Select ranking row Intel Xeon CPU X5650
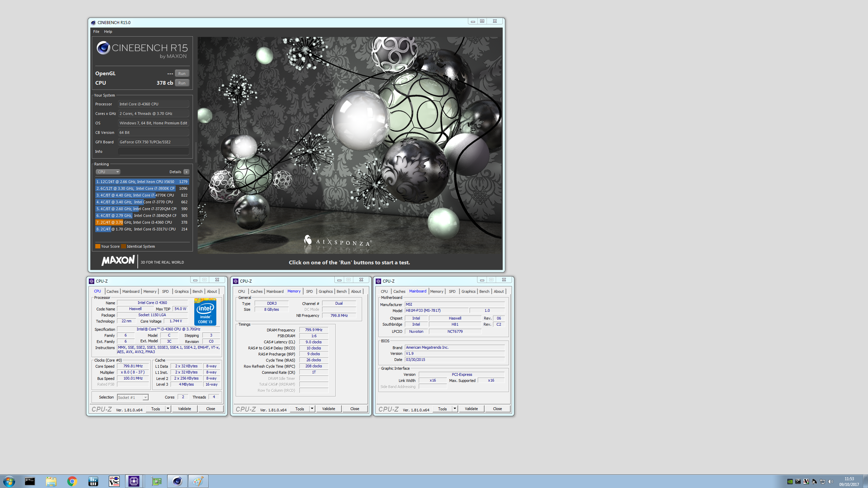The width and height of the screenshot is (868, 488). (x=142, y=182)
